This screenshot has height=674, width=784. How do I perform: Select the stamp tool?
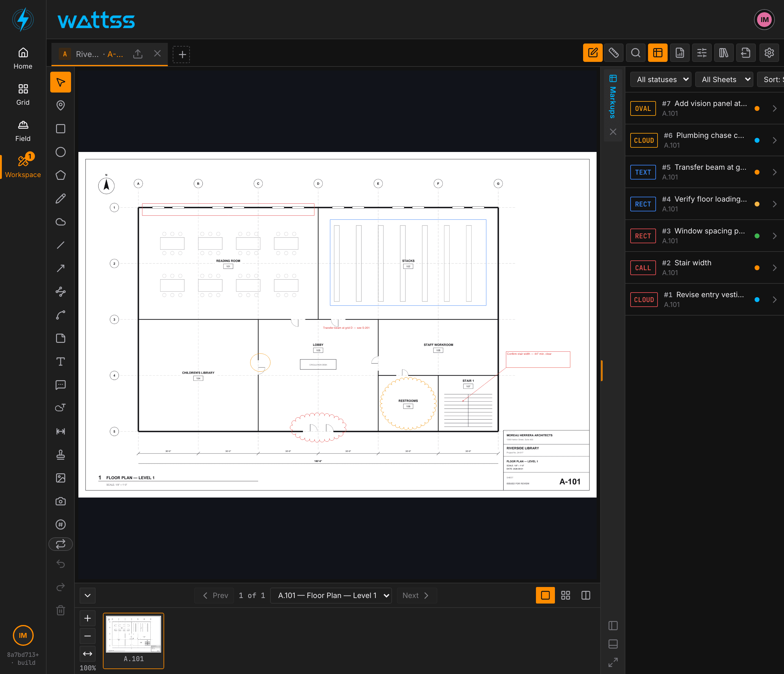[61, 455]
